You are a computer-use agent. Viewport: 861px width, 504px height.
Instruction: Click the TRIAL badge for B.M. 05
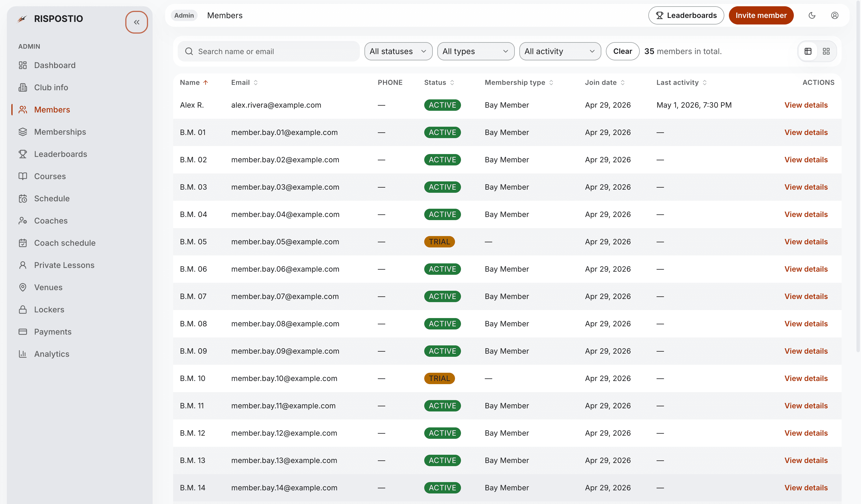click(439, 241)
